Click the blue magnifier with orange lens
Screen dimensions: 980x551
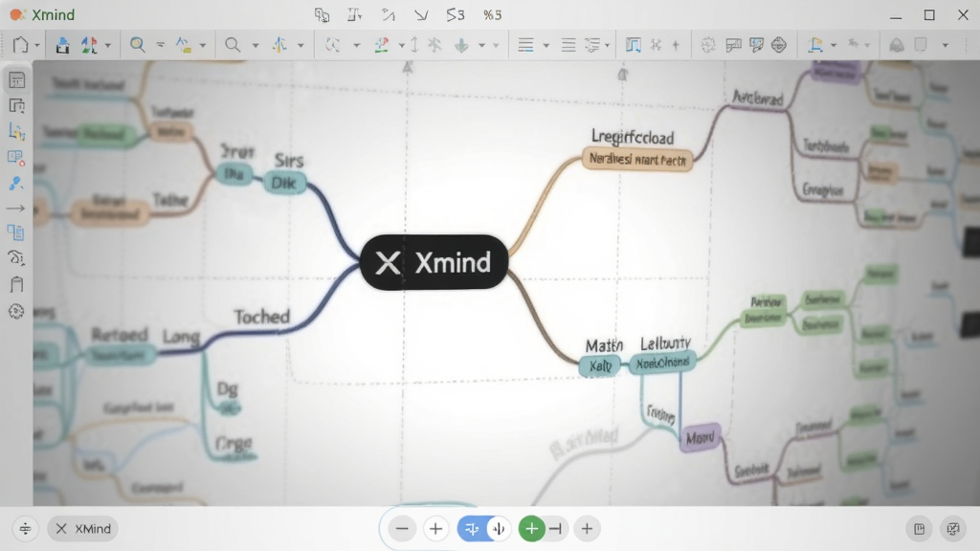pyautogui.click(x=137, y=44)
